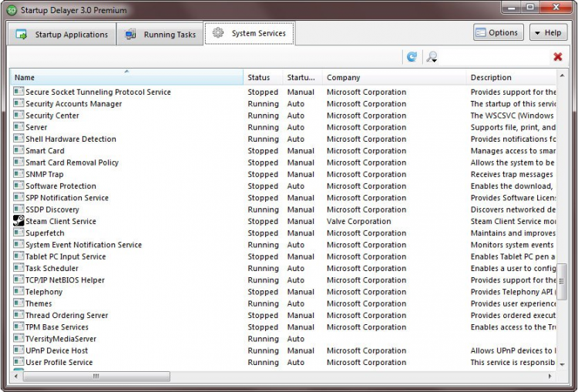Open the Help dropdown menu
578x392 pixels.
[x=548, y=33]
